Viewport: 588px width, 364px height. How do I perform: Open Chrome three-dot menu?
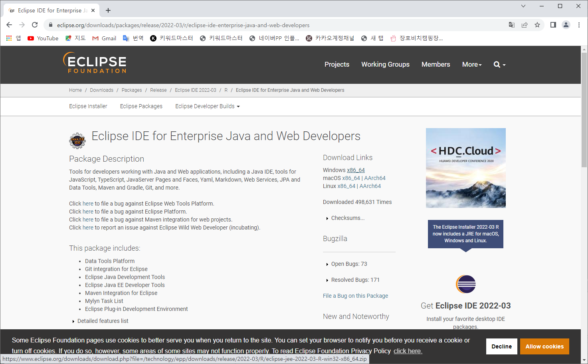click(x=579, y=25)
